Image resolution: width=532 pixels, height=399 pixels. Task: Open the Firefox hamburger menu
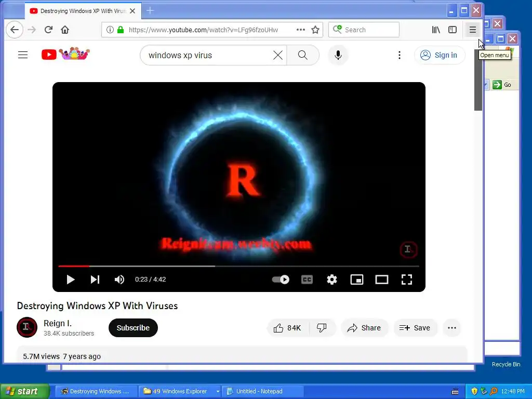pyautogui.click(x=473, y=30)
